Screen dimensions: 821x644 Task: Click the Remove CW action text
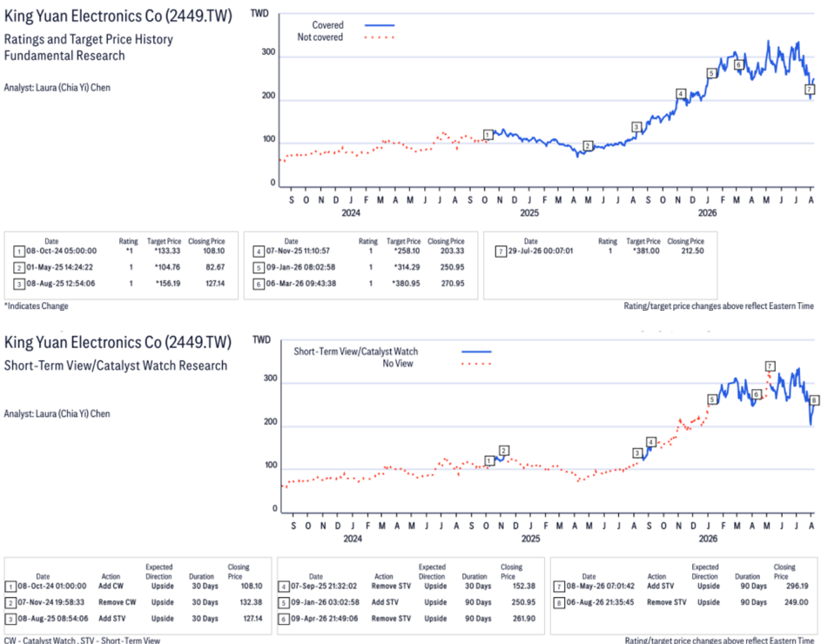[118, 602]
